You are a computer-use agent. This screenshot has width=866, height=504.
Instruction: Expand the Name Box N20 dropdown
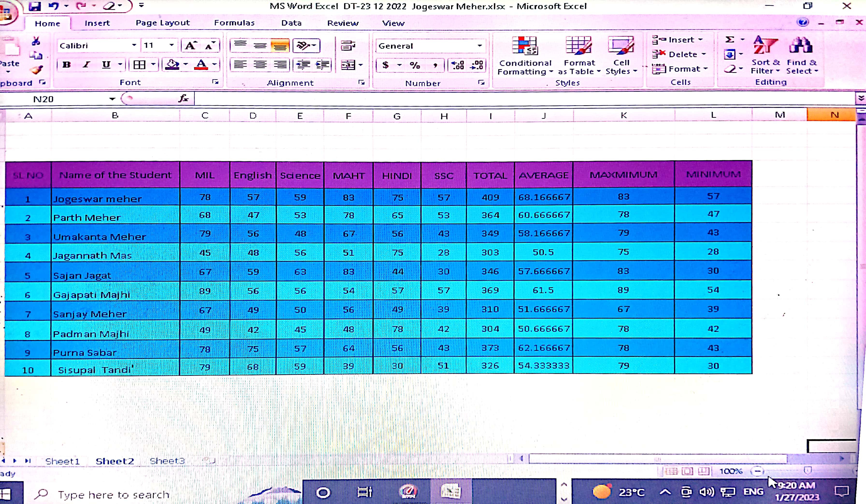(x=112, y=99)
